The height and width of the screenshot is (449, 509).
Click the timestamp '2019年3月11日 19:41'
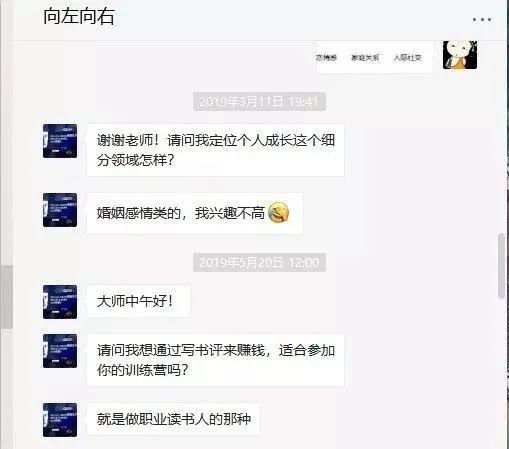259,101
